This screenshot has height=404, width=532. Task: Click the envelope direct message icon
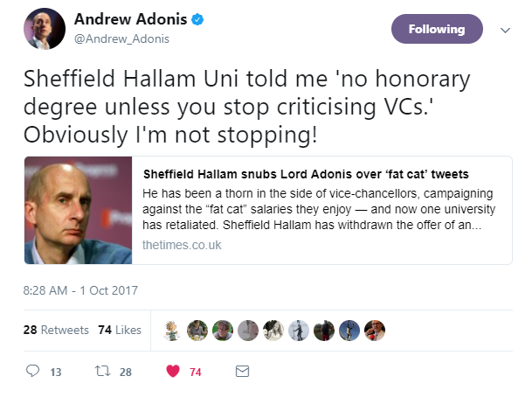[243, 372]
